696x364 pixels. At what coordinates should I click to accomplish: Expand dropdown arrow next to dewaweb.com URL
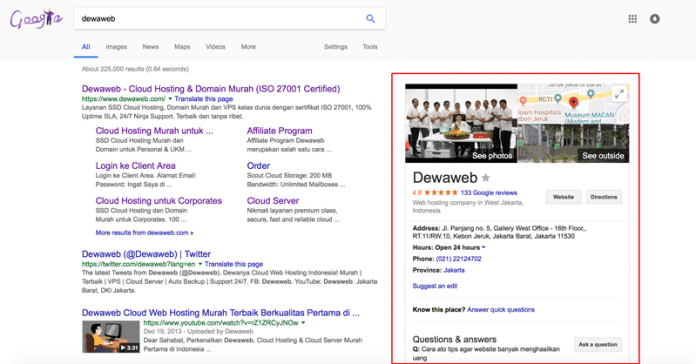[x=170, y=99]
